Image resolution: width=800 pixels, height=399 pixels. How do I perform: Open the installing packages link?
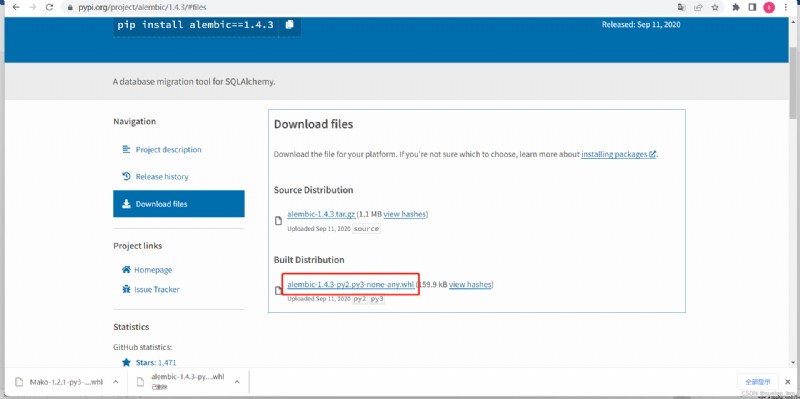pos(618,154)
